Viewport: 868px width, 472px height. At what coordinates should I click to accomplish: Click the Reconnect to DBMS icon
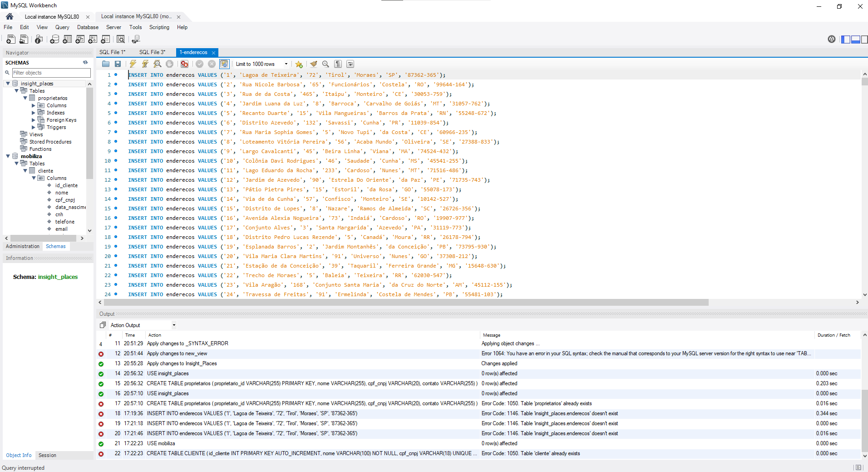pos(135,40)
